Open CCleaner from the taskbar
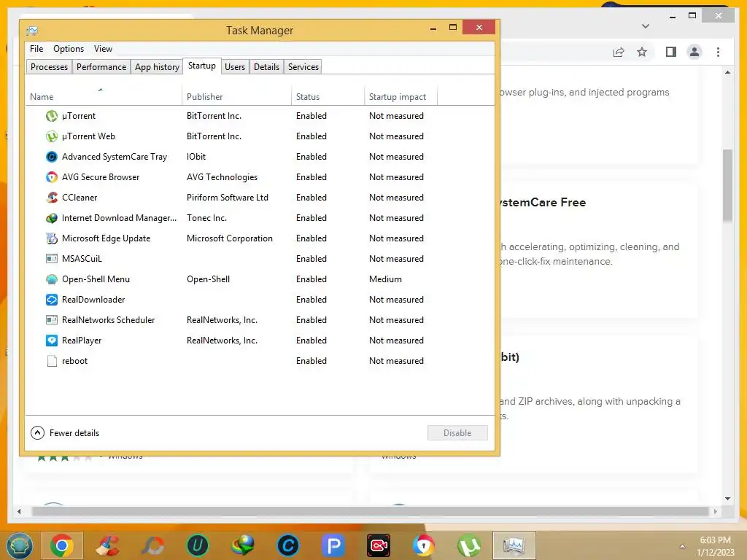 [x=108, y=545]
